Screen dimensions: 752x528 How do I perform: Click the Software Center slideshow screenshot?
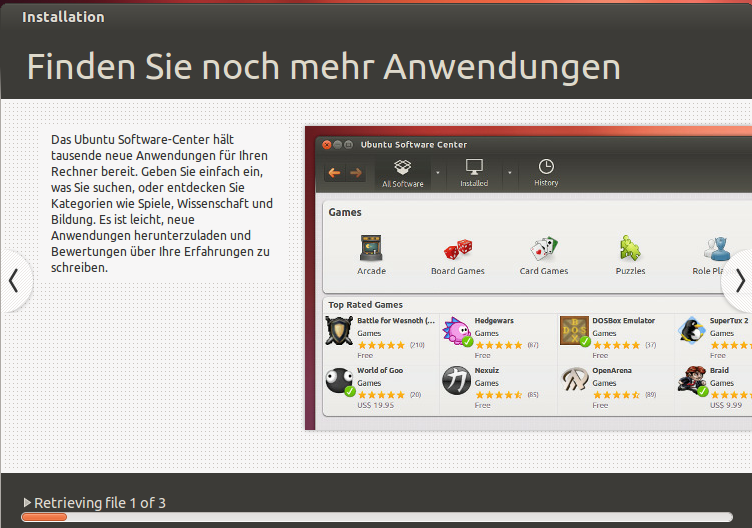(x=529, y=278)
